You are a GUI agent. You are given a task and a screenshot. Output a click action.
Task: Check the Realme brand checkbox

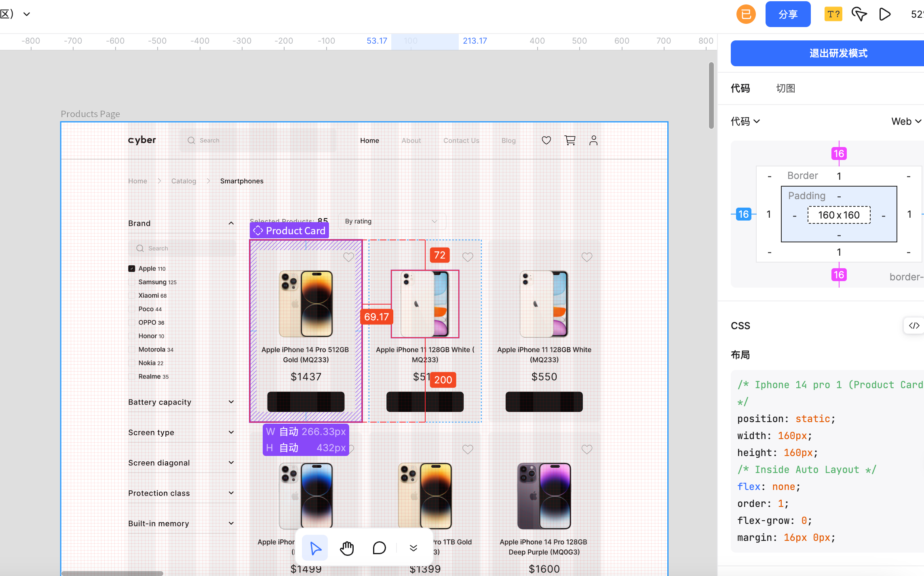[131, 376]
